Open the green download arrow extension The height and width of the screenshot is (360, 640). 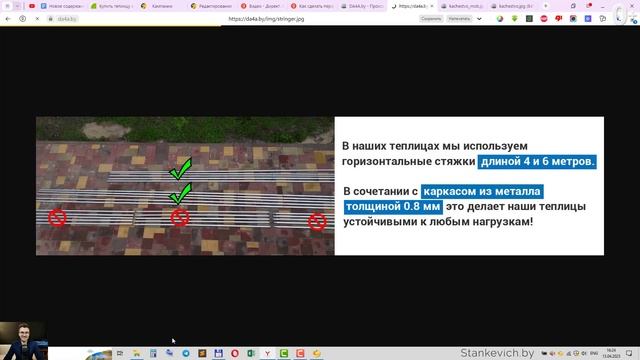[x=514, y=19]
